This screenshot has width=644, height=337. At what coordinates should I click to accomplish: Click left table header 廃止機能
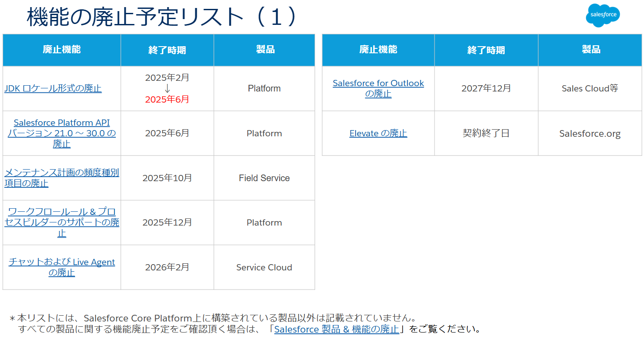[62, 50]
